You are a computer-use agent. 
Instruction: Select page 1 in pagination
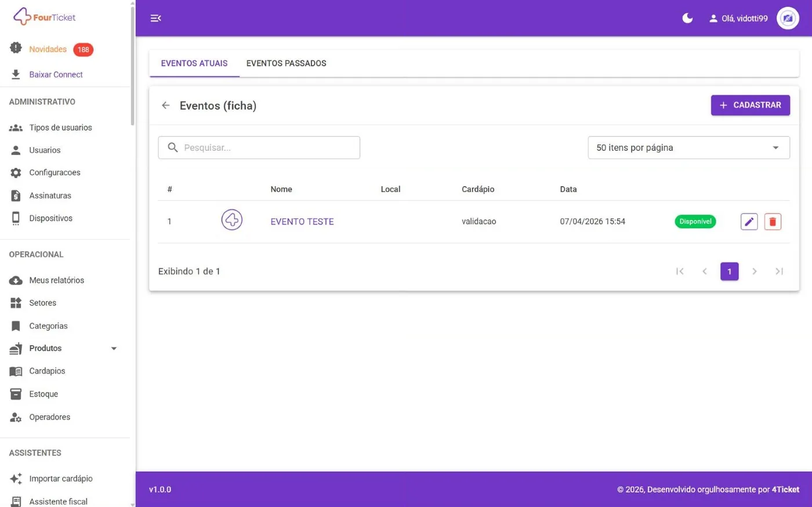pyautogui.click(x=729, y=271)
